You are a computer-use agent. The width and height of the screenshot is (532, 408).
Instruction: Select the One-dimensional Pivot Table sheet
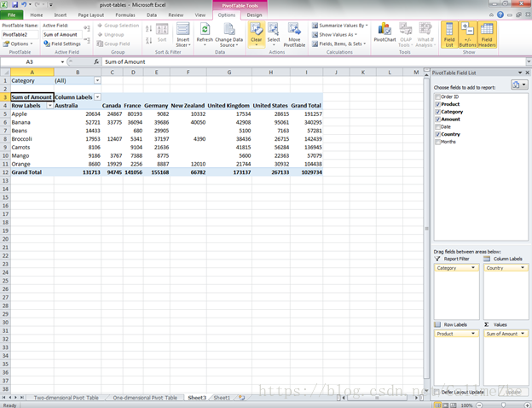pos(145,398)
